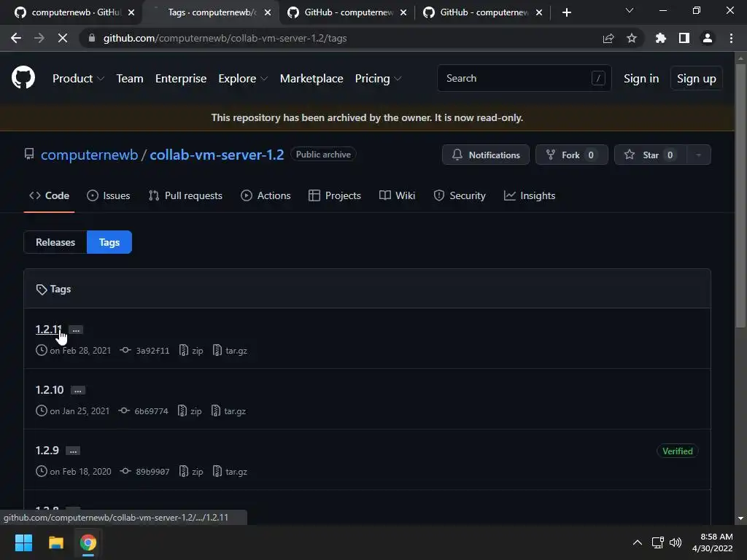This screenshot has height=560, width=747.
Task: Open File Explorer from taskbar
Action: pyautogui.click(x=56, y=542)
